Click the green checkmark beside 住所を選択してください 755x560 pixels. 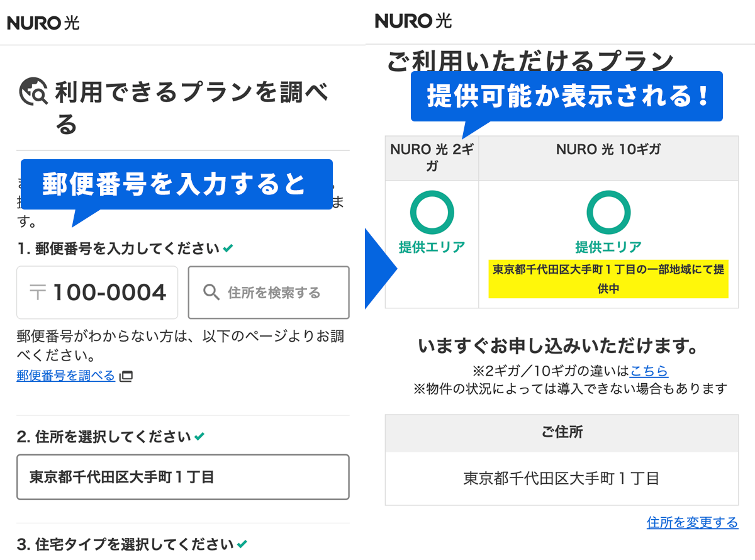point(199,436)
